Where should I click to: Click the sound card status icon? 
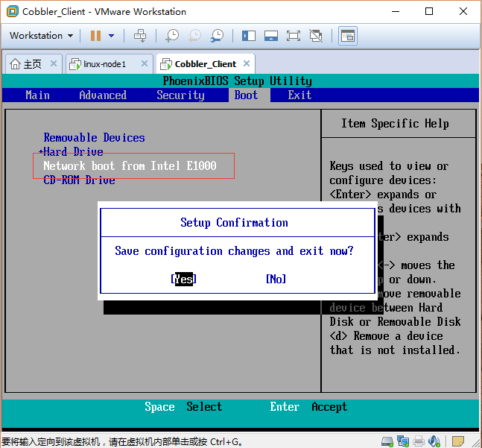tap(434, 441)
